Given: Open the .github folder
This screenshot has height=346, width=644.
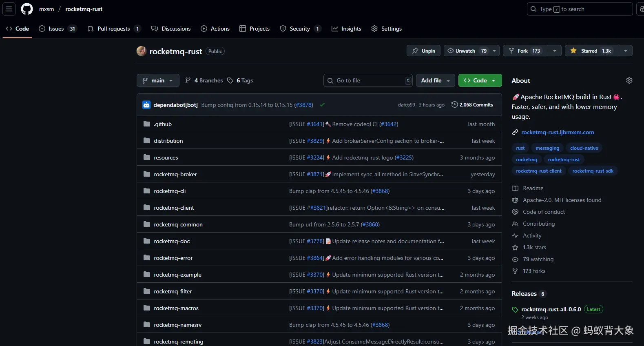Looking at the screenshot, I should 163,124.
